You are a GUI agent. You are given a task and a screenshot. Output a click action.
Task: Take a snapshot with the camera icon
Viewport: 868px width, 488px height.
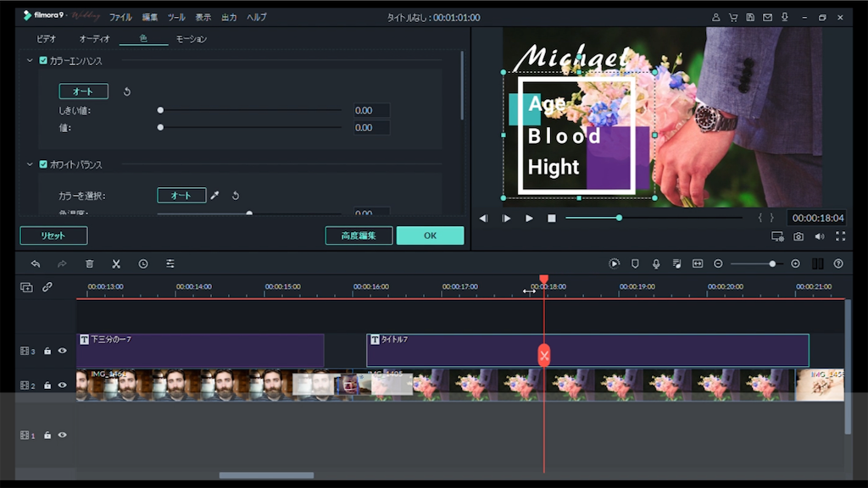click(x=798, y=237)
